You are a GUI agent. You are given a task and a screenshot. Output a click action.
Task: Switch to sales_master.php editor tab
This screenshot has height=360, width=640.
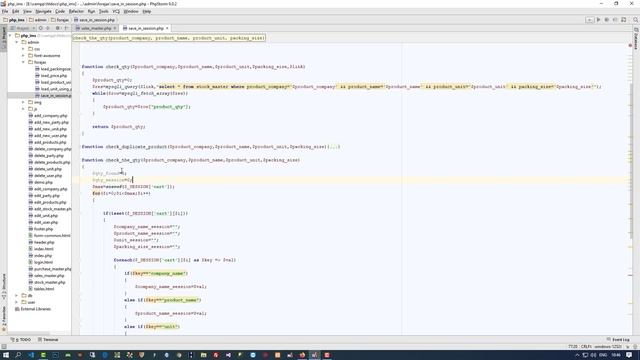(x=96, y=28)
